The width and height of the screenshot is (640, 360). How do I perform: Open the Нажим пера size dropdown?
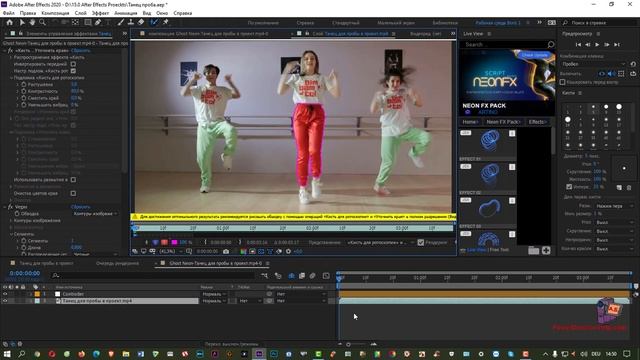coord(614,206)
